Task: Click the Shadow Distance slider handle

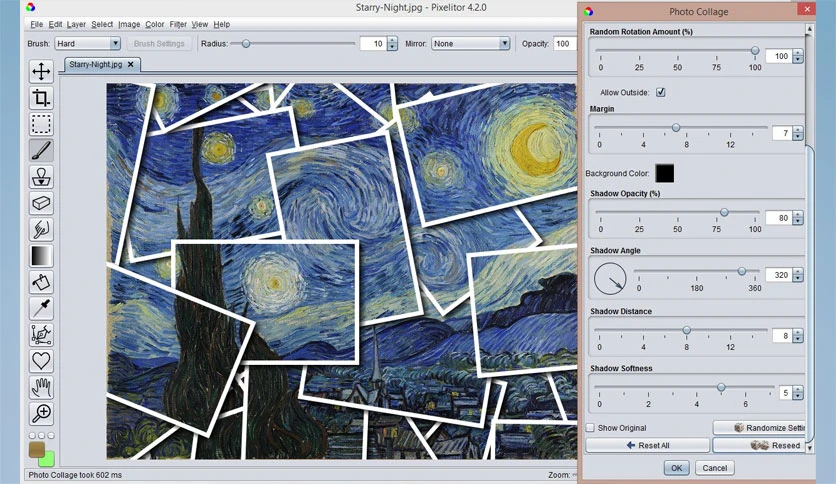Action: pyautogui.click(x=687, y=330)
